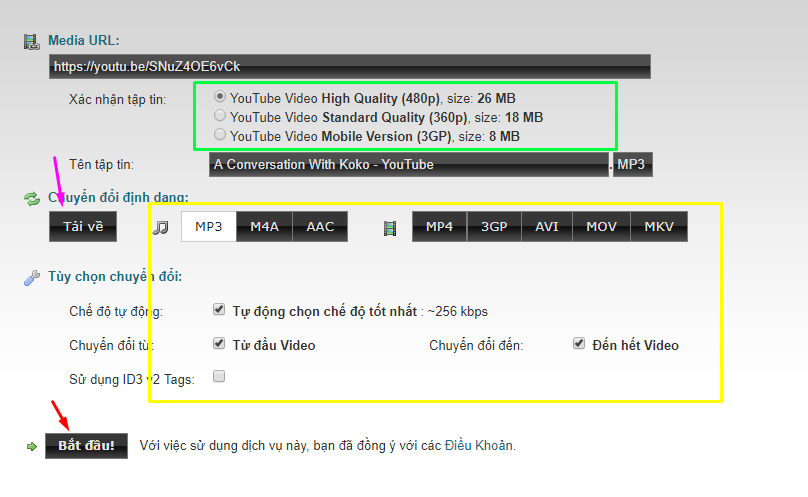Choose the M4A audio format
This screenshot has height=497, width=808.
(x=264, y=227)
